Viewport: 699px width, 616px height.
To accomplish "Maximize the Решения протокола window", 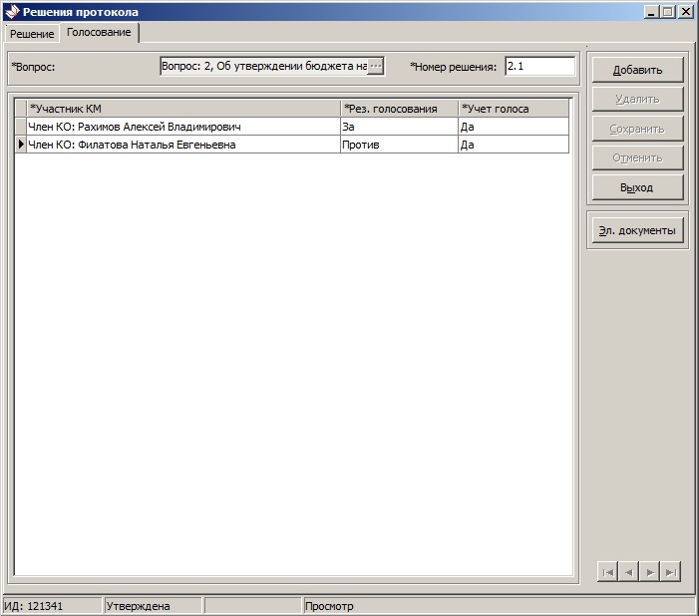I will click(x=668, y=12).
